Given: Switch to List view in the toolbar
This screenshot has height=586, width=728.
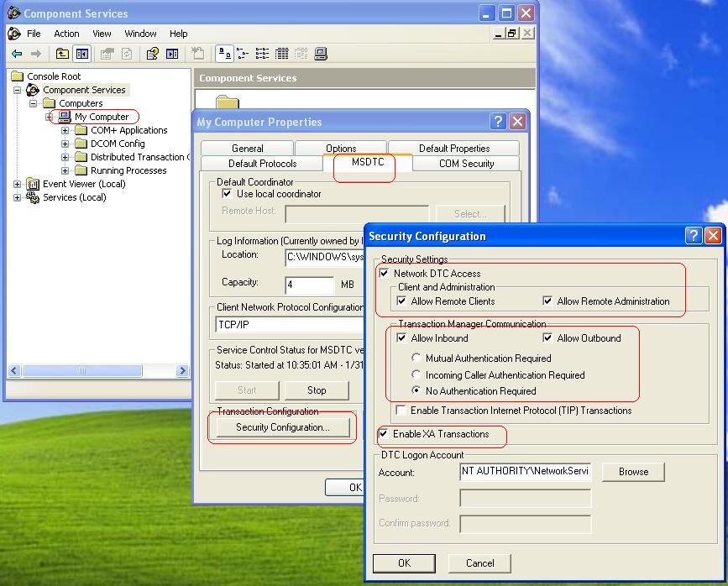Looking at the screenshot, I should coord(262,54).
